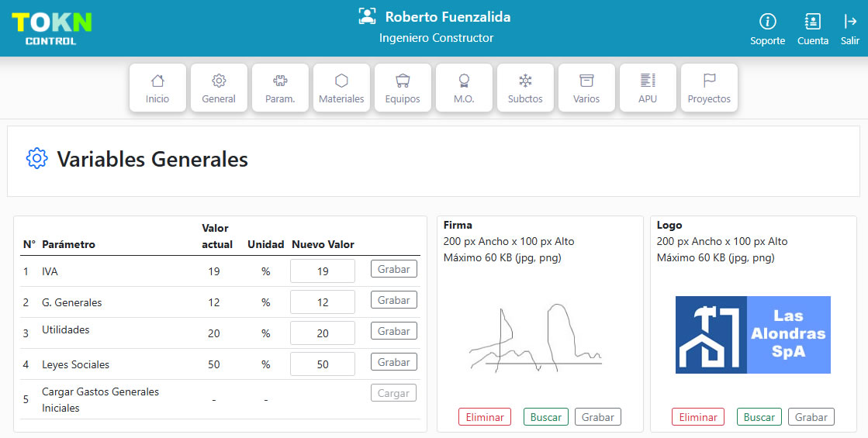
Task: Log out using Salir
Action: coord(850,22)
